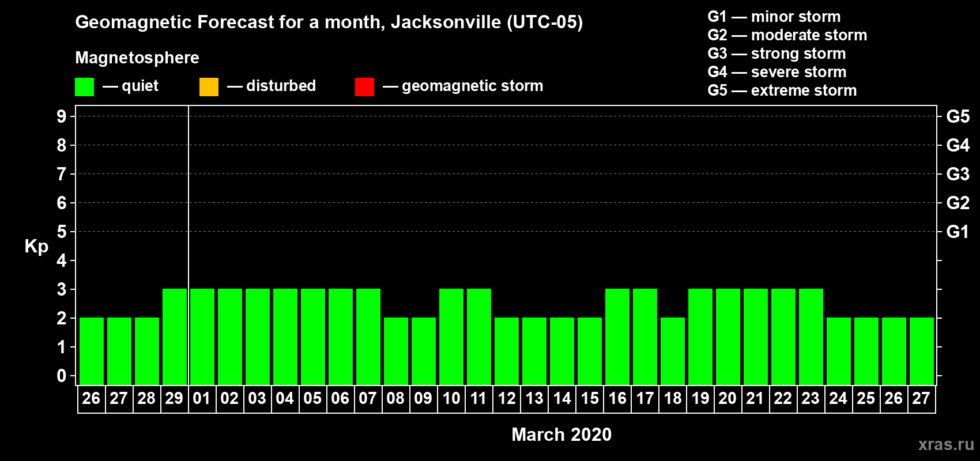
Task: Click the date label 02 on the horizontal axis
Action: 229,399
